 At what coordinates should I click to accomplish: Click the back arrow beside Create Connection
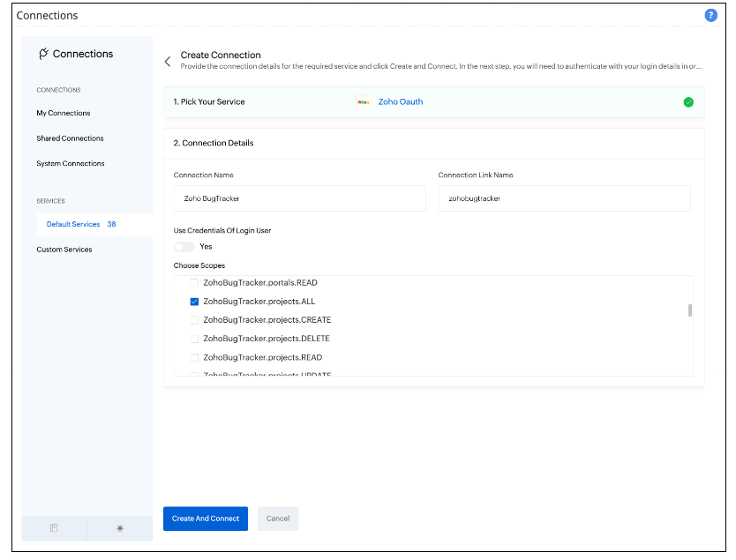pos(168,61)
